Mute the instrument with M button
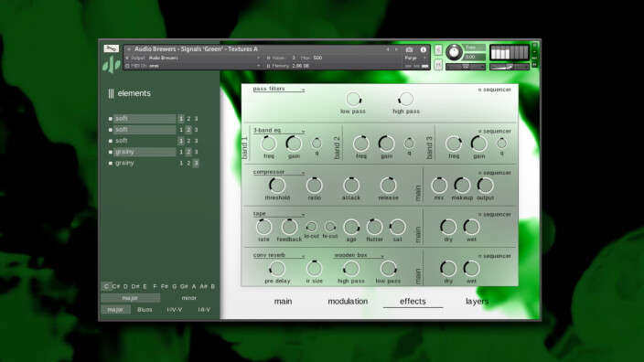This screenshot has width=644, height=362. click(438, 65)
